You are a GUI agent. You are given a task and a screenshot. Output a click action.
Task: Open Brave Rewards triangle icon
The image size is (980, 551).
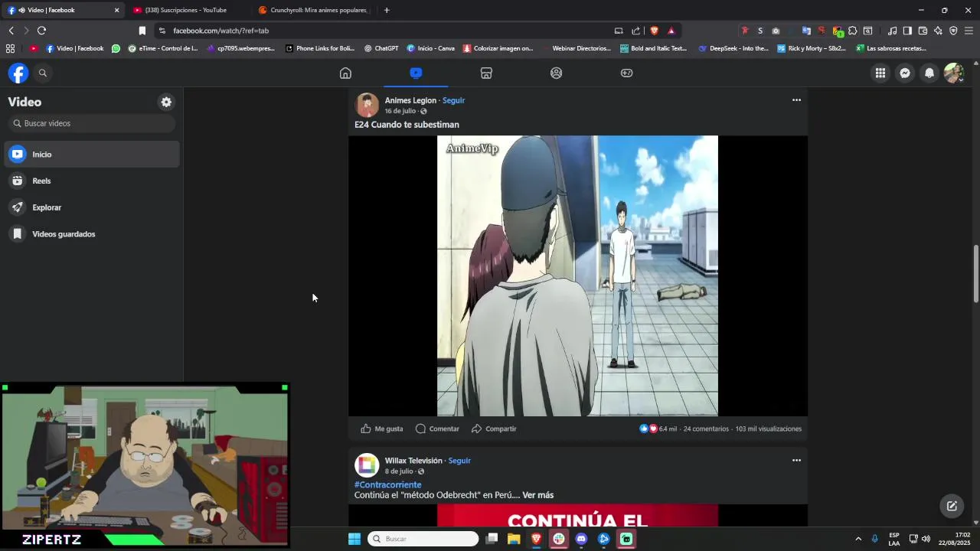pos(671,31)
